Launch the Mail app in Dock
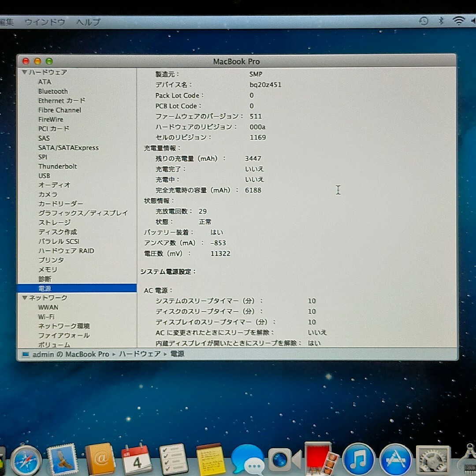Image resolution: width=476 pixels, height=476 pixels. tap(63, 460)
